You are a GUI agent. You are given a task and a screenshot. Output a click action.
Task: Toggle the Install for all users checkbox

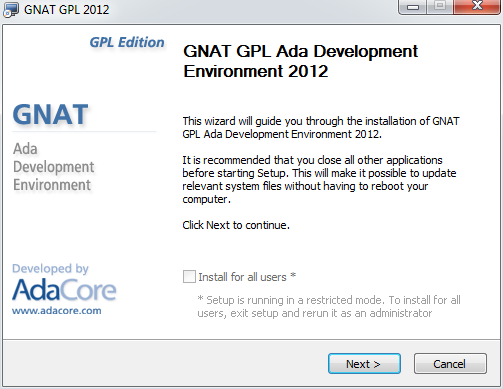coord(189,277)
